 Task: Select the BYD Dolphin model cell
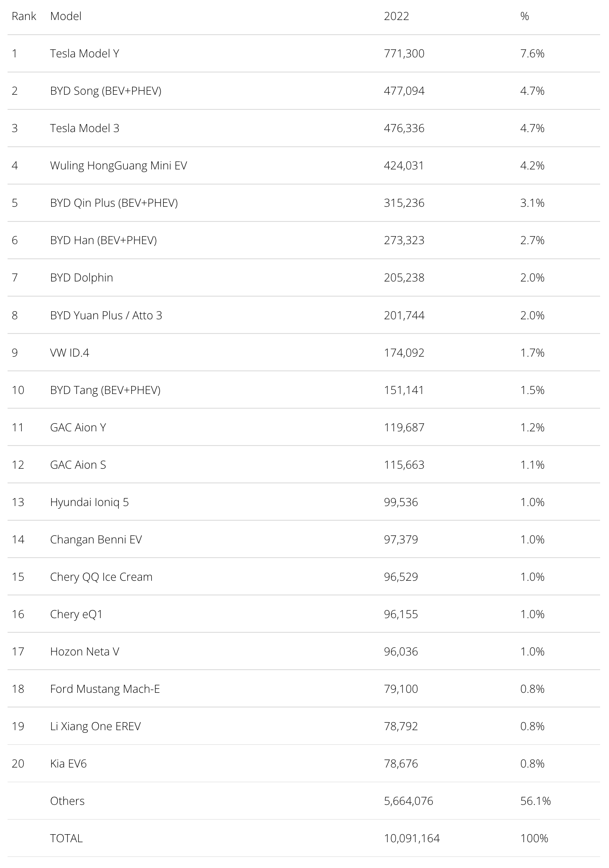coord(81,277)
